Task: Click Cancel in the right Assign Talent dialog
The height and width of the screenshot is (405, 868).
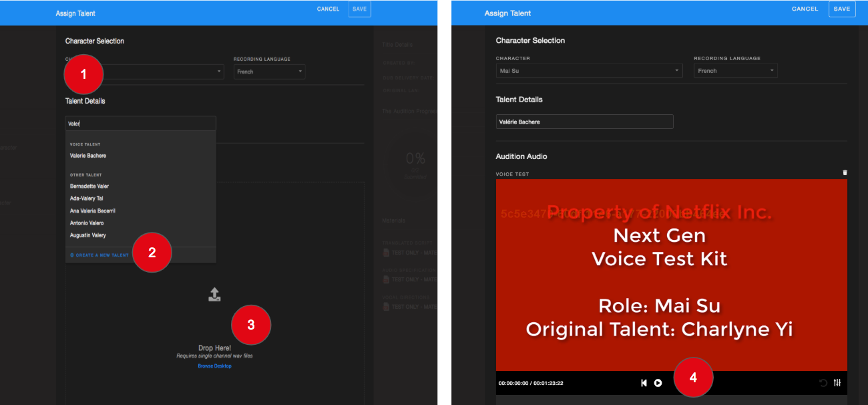Action: pos(805,9)
